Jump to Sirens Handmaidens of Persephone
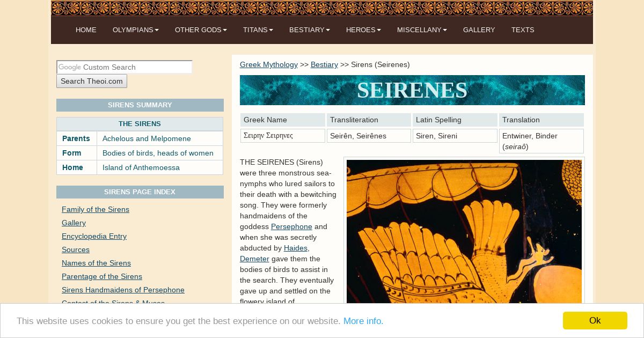Screen dimensions: 644x338 pos(123,290)
